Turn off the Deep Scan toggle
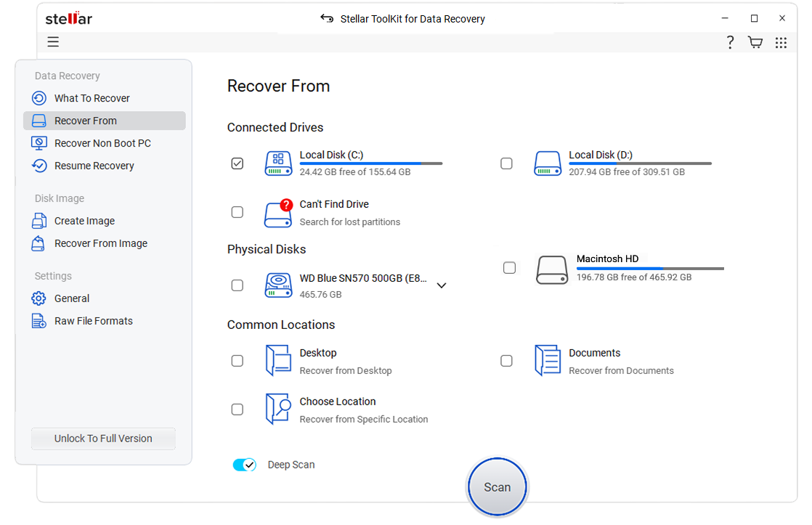The width and height of the screenshot is (812, 525). pyautogui.click(x=245, y=465)
